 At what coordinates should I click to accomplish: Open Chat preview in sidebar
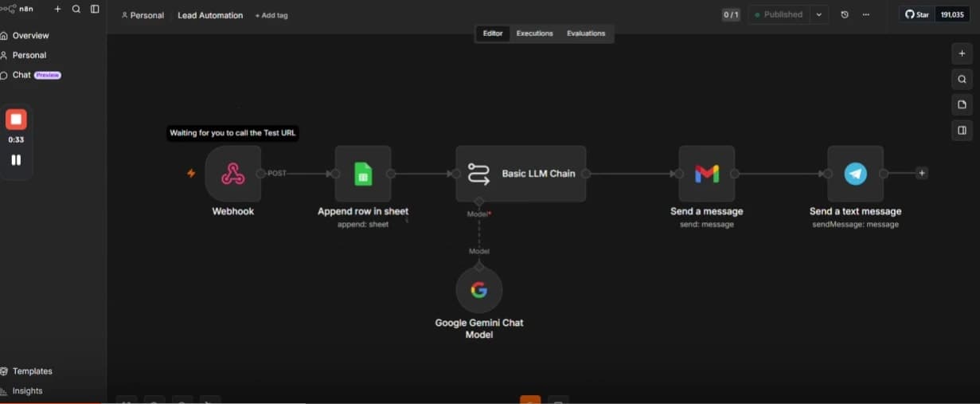[31, 75]
